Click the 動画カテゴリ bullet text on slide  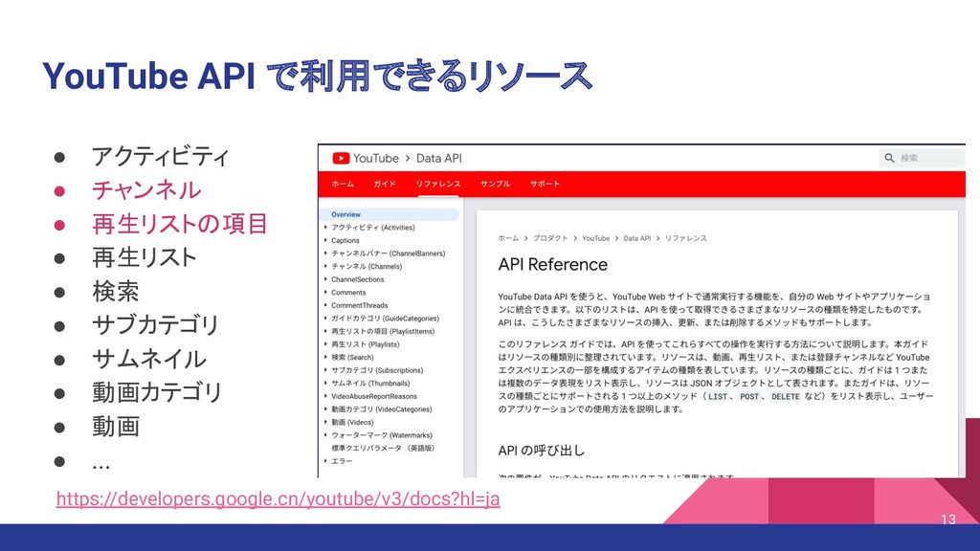(x=158, y=392)
